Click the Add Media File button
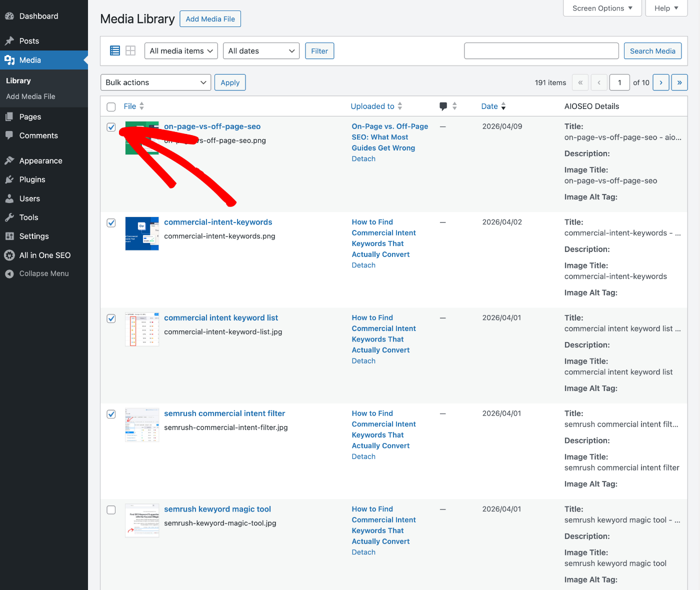The image size is (700, 590). (210, 19)
